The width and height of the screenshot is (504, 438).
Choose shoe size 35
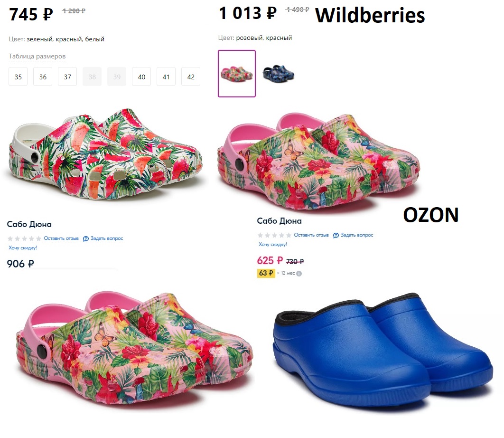tap(18, 76)
